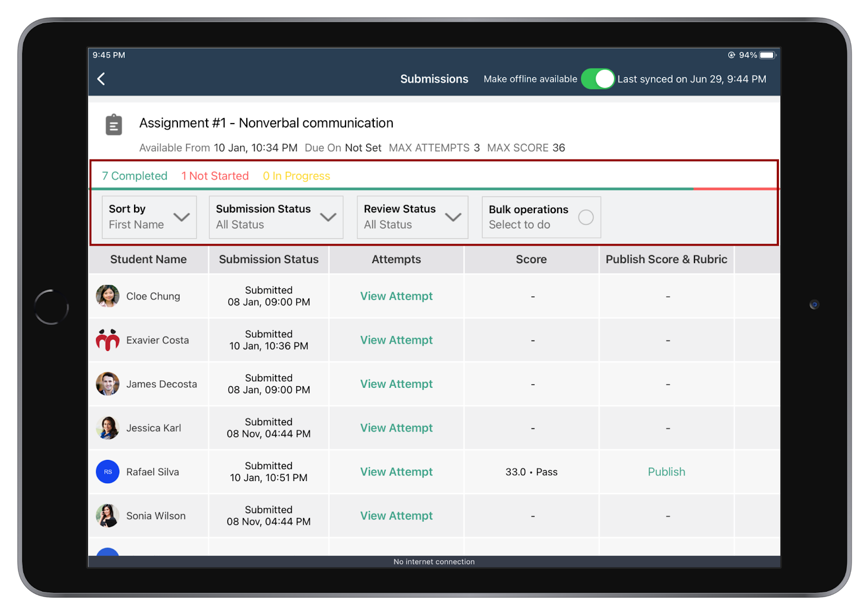
Task: Click the name Rafael Silva
Action: [x=152, y=472]
